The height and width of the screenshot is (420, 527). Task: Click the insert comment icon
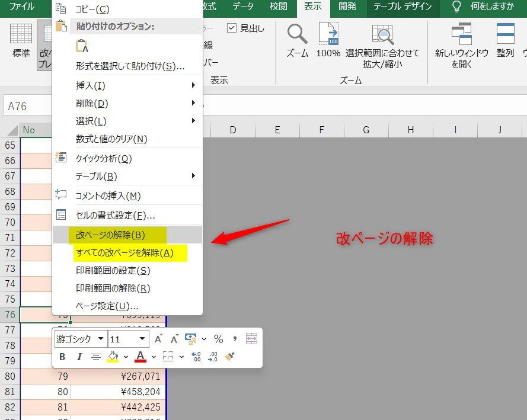click(x=61, y=194)
